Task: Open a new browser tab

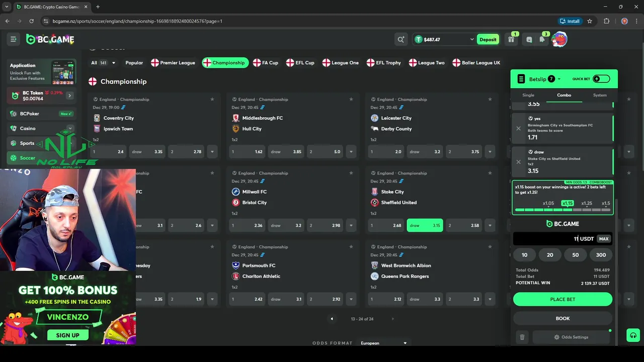Action: coord(98,7)
